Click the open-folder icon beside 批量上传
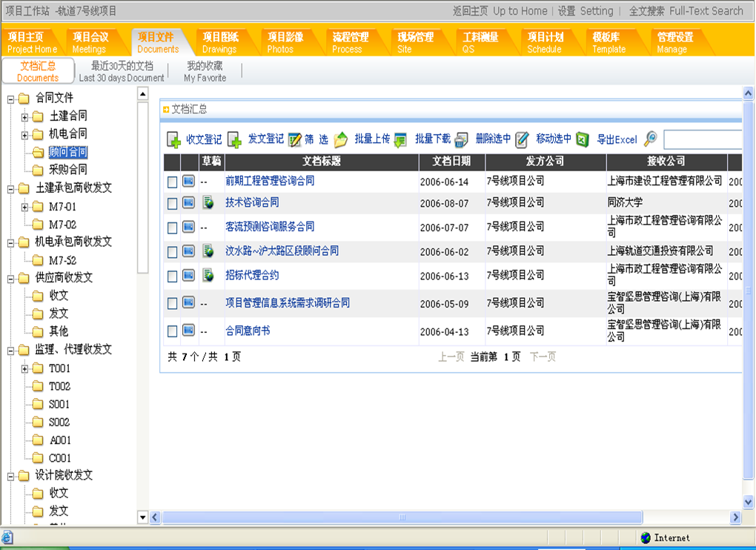This screenshot has height=550, width=756. [x=340, y=140]
